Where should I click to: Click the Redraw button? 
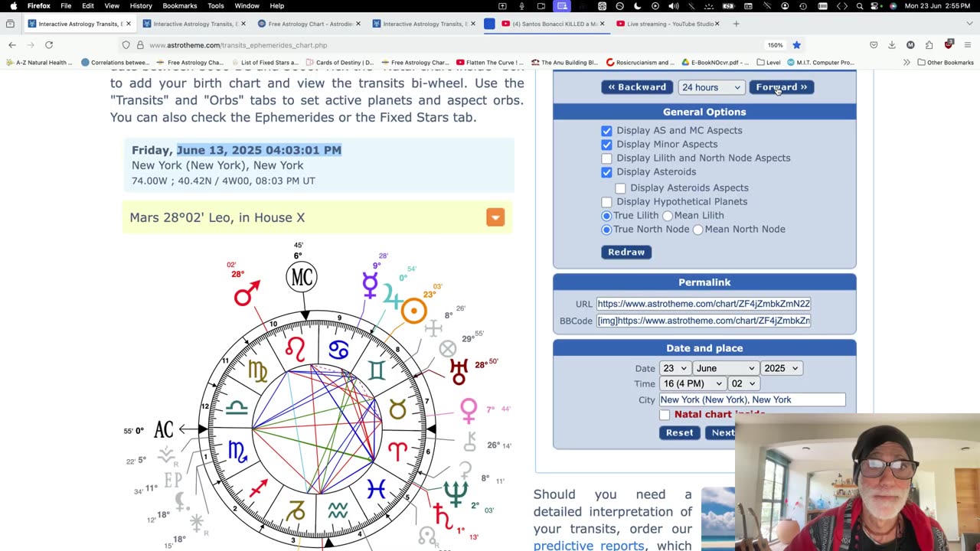[x=626, y=252]
